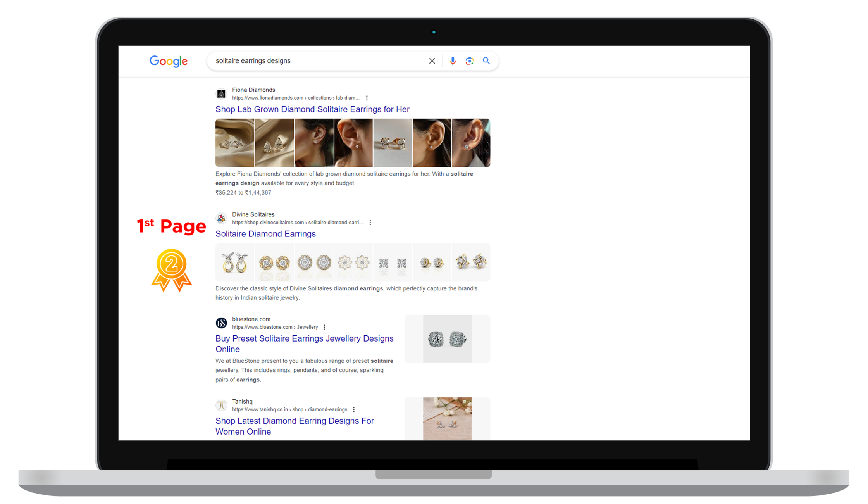Click the magnifying glass search icon

click(x=486, y=61)
